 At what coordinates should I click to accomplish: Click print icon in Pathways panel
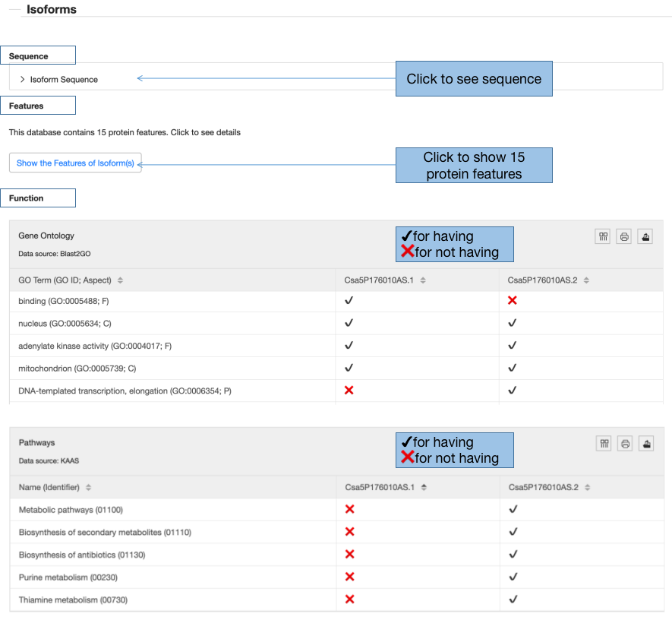[625, 443]
